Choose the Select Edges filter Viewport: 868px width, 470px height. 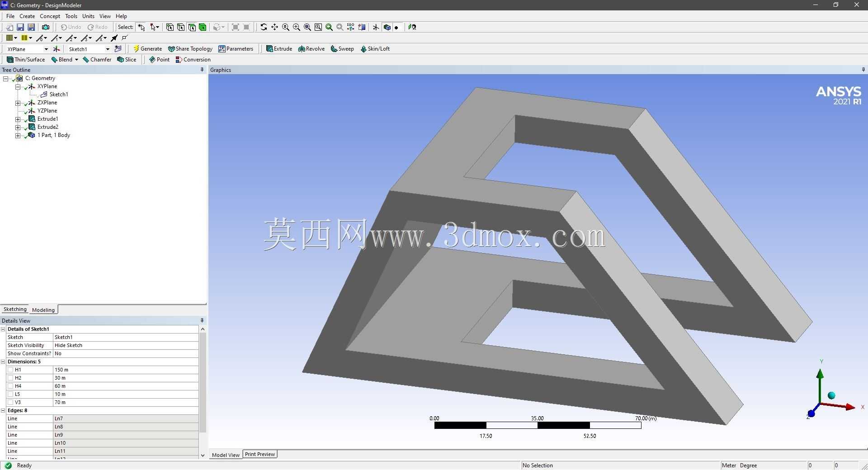[x=181, y=27]
